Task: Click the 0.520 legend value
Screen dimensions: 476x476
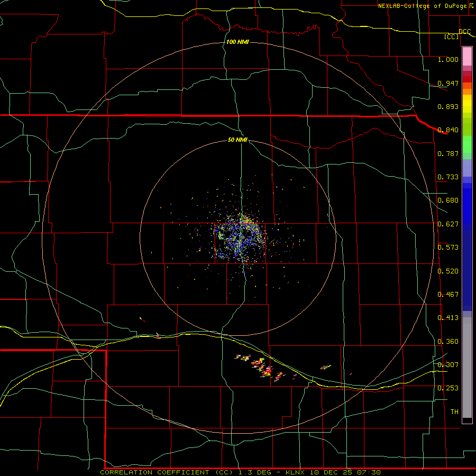Action: [x=448, y=271]
